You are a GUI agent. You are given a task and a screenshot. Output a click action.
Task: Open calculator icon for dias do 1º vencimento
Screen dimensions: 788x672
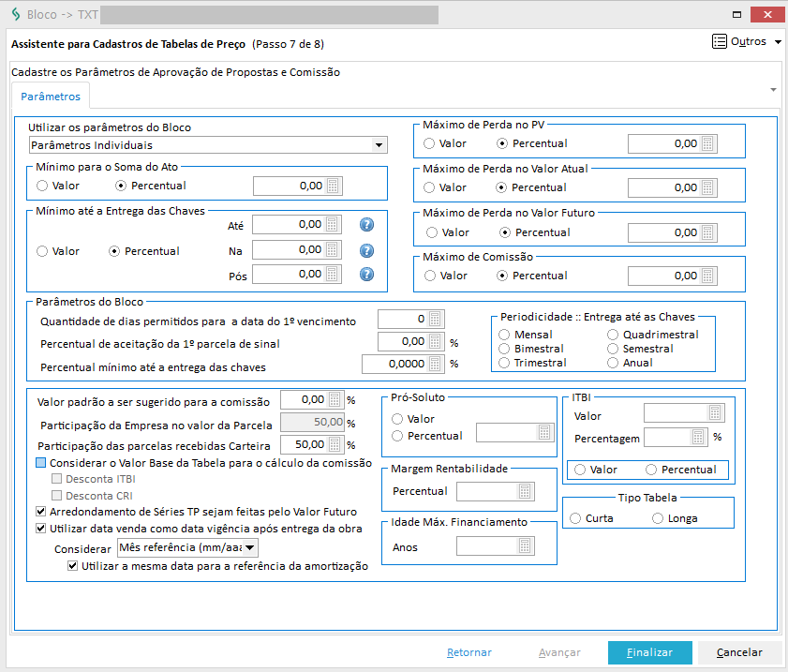point(435,319)
